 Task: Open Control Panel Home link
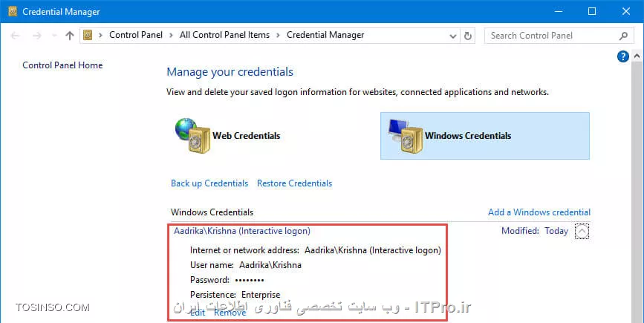[x=62, y=65]
